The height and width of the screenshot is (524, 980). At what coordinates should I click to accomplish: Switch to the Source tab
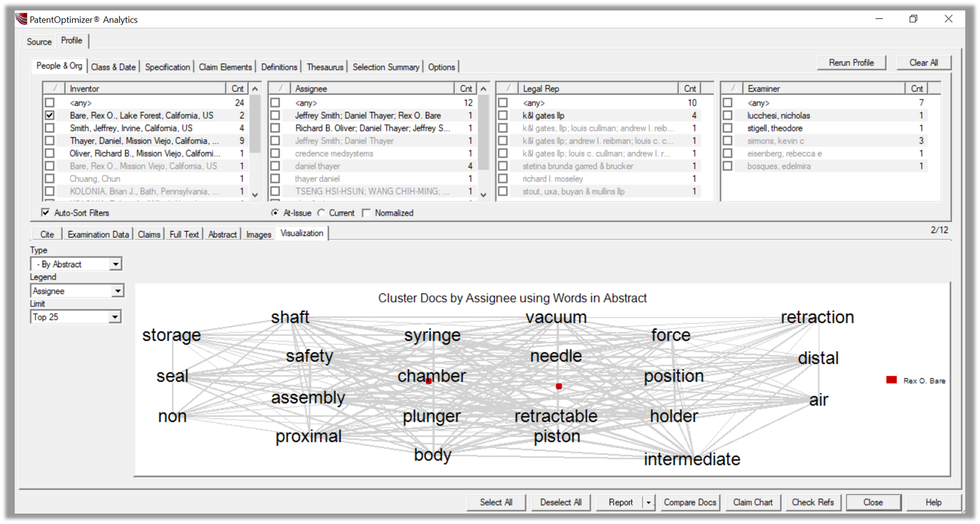click(x=39, y=42)
